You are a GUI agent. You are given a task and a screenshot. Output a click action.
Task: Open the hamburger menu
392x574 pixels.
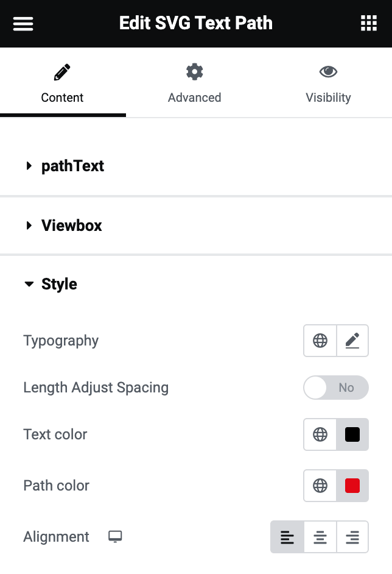coord(23,24)
